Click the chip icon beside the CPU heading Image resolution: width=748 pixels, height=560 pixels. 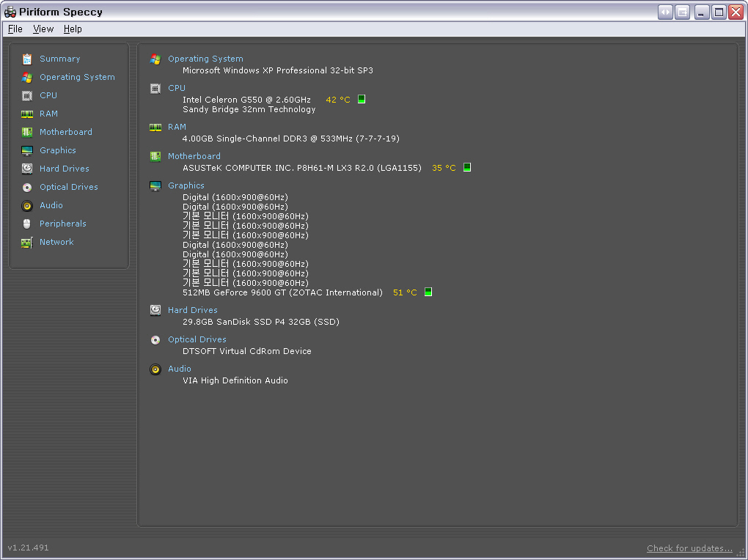click(155, 88)
